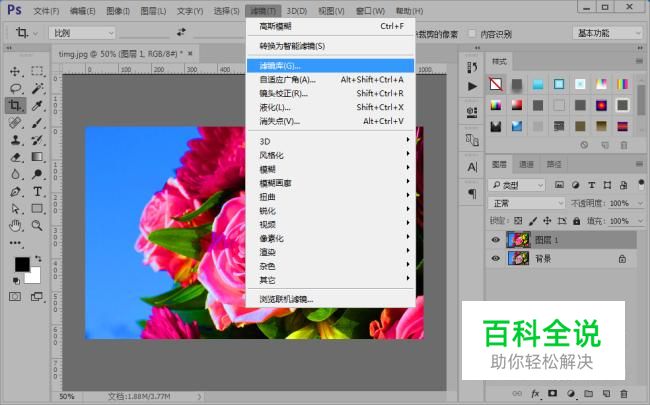Select the Rectangular Marquee tool
This screenshot has height=405, width=650.
pos(37,71)
